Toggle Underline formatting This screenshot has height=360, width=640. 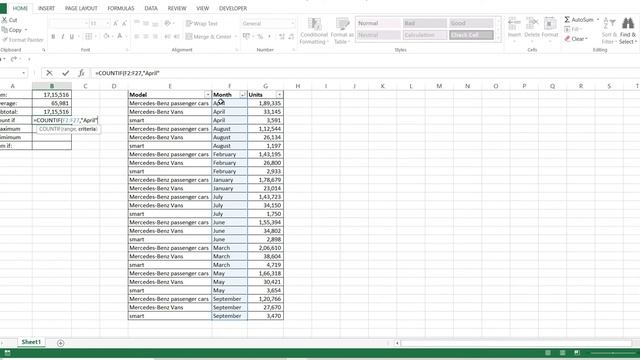(72, 37)
